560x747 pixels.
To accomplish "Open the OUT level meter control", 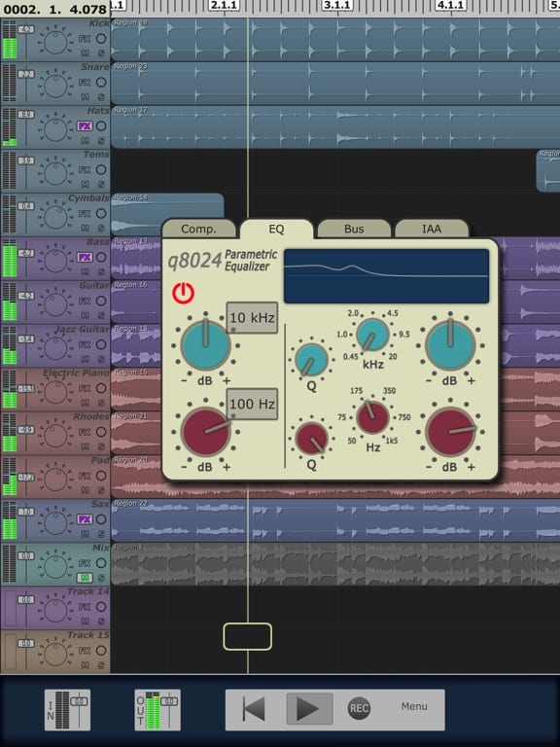I will [x=157, y=709].
